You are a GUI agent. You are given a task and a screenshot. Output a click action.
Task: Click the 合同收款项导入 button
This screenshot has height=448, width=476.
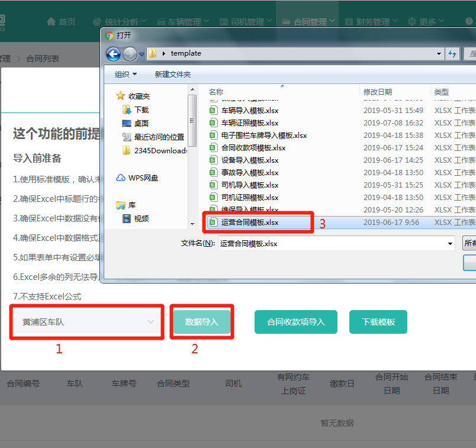295,322
